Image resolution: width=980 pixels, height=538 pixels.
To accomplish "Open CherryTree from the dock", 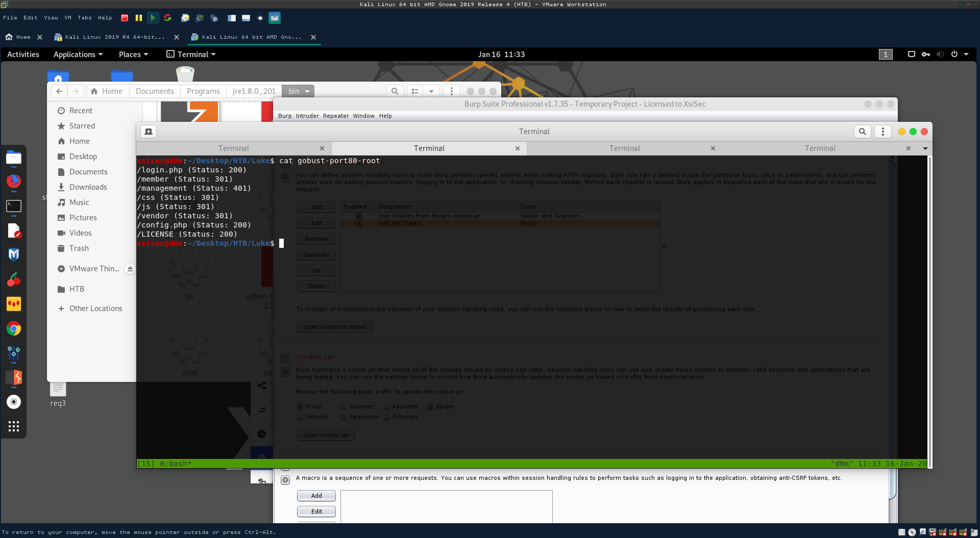I will (14, 279).
